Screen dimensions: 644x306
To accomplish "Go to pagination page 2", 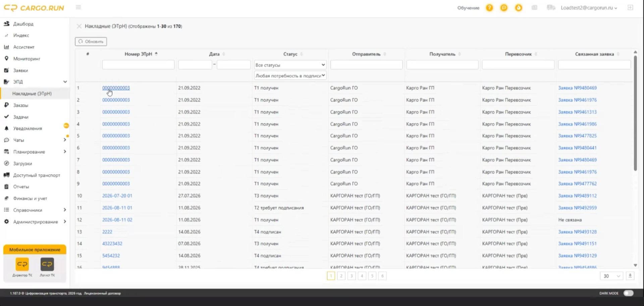I will point(341,276).
